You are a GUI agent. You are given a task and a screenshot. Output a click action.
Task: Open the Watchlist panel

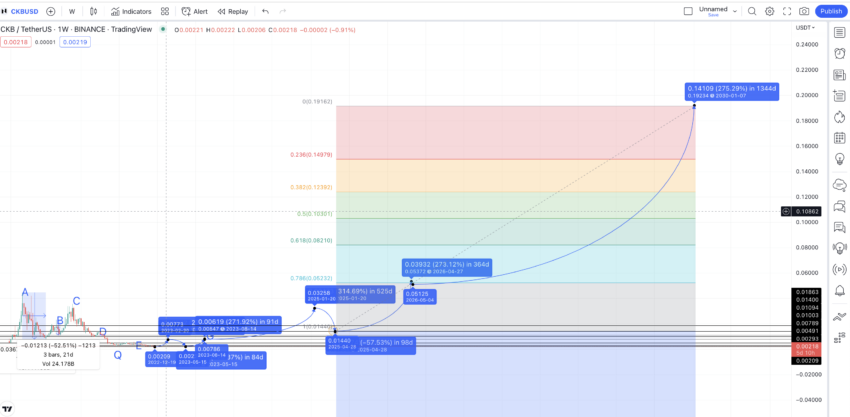pos(839,33)
